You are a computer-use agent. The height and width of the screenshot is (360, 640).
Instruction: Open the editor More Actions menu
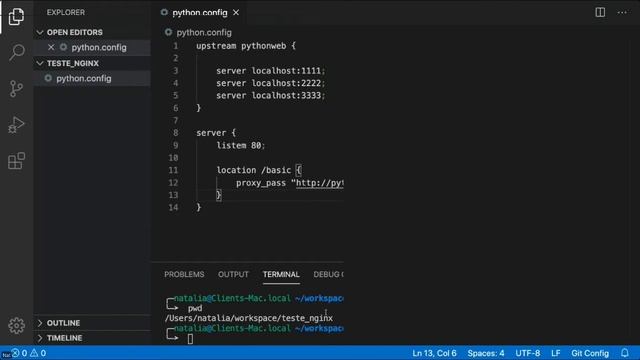point(622,12)
